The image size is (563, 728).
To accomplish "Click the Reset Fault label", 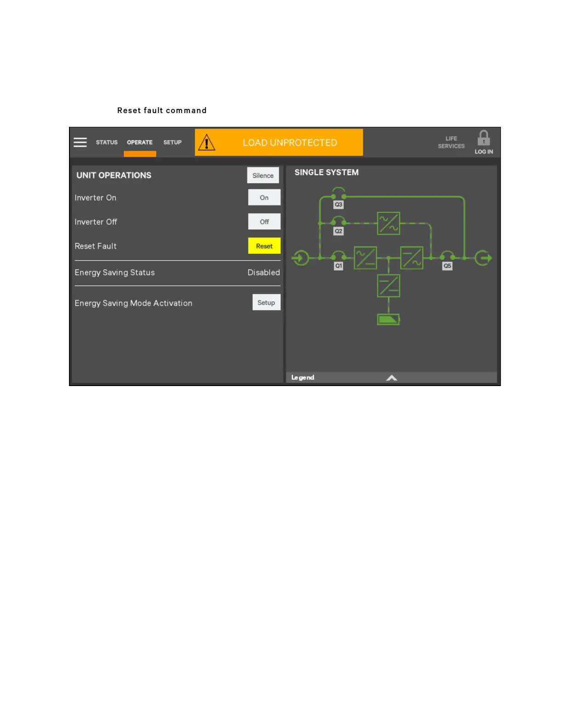I will pos(96,246).
